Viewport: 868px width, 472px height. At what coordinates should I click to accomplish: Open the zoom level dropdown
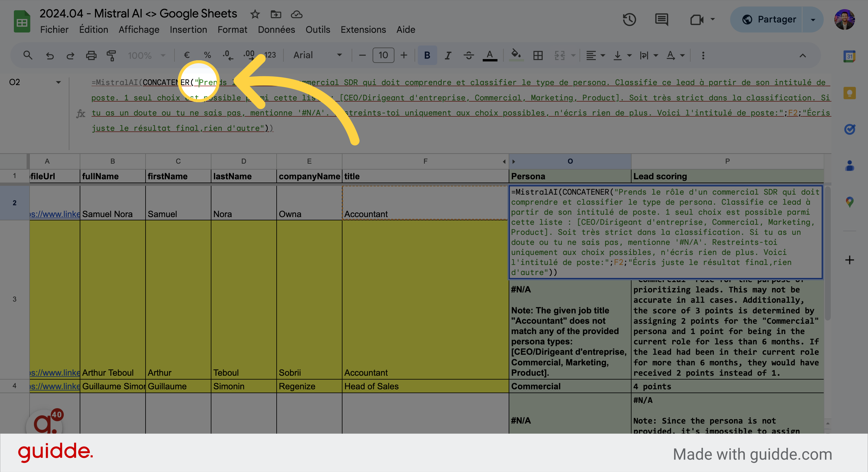coord(146,55)
